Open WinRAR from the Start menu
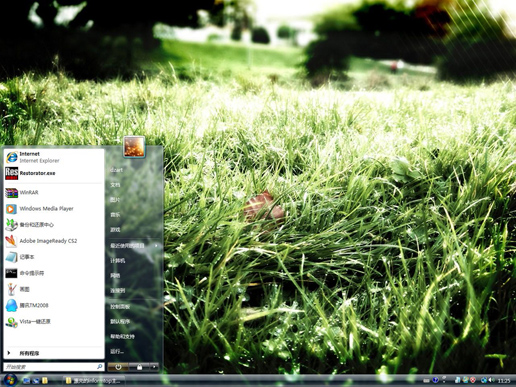Viewport: 516px width, 387px height. [53, 192]
